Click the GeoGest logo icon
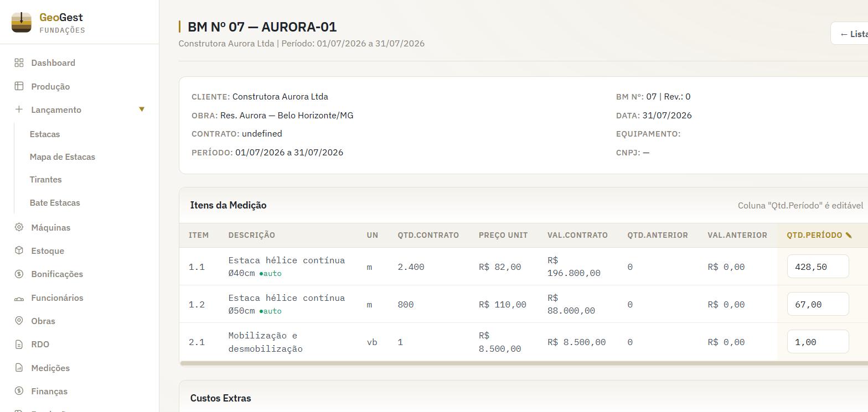The width and height of the screenshot is (868, 412). (22, 23)
